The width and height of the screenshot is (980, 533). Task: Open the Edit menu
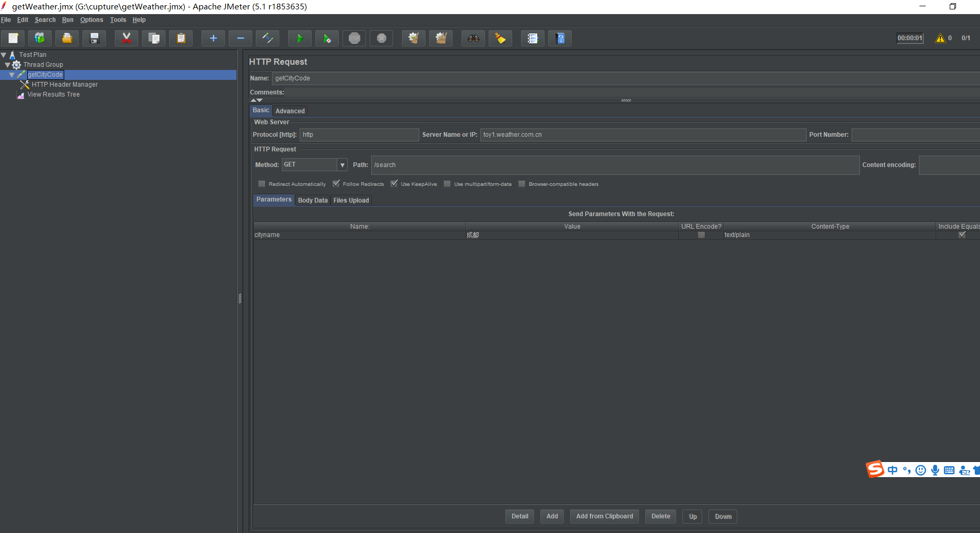[x=22, y=20]
